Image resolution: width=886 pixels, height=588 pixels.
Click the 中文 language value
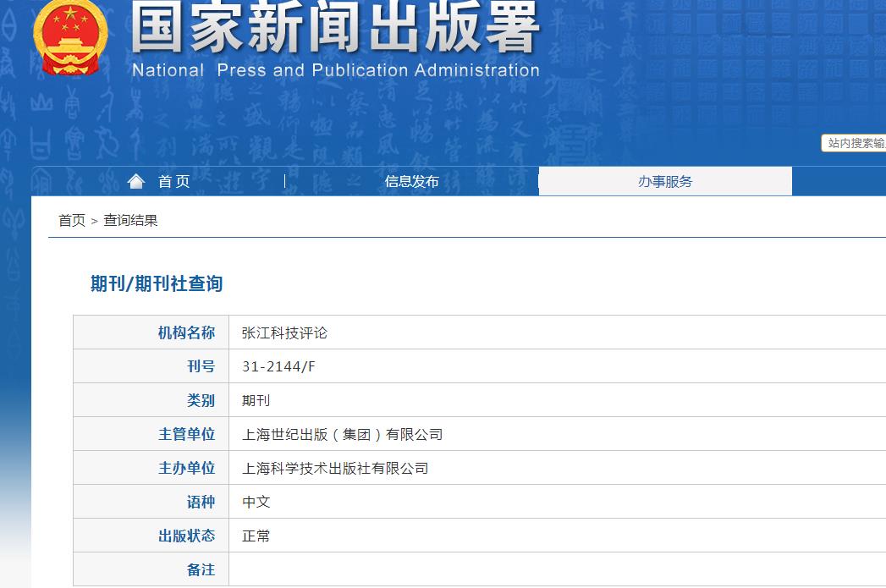point(256,502)
